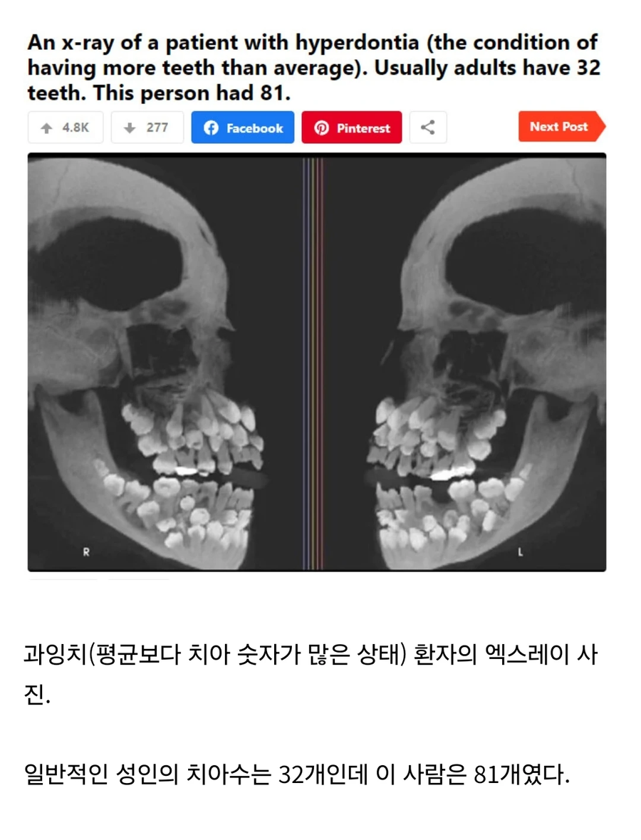Click the Korean paragraph starting 과잉치
This screenshot has width=641, height=840.
tap(311, 674)
